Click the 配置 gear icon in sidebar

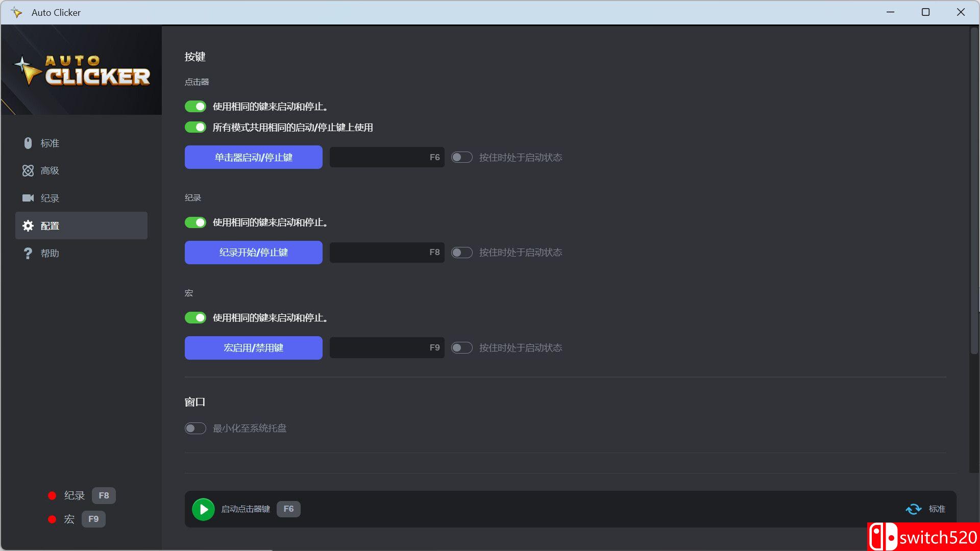pyautogui.click(x=28, y=226)
